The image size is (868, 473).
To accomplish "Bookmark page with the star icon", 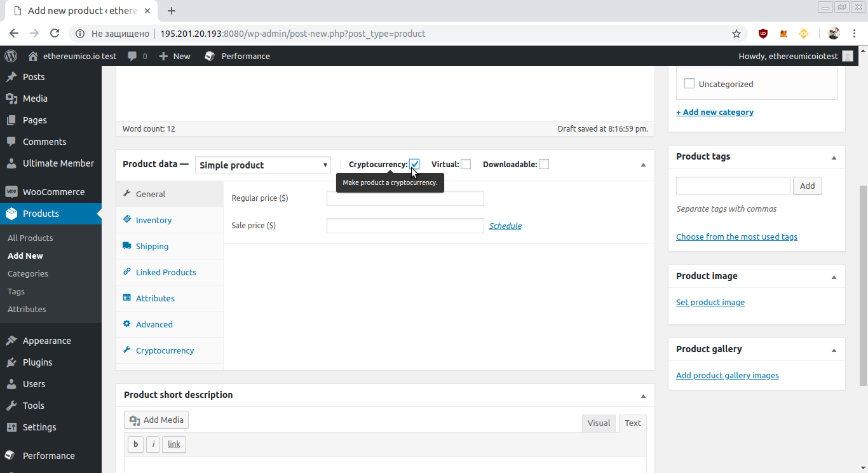I will pyautogui.click(x=736, y=34).
